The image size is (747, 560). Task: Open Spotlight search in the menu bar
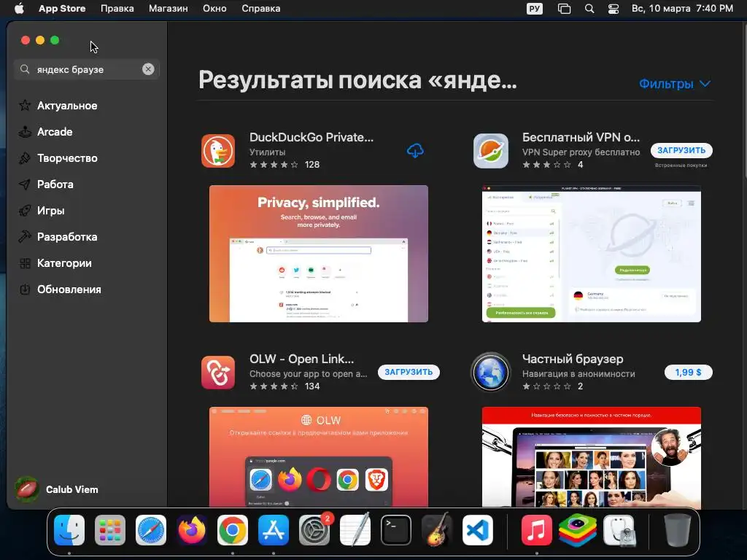[589, 9]
